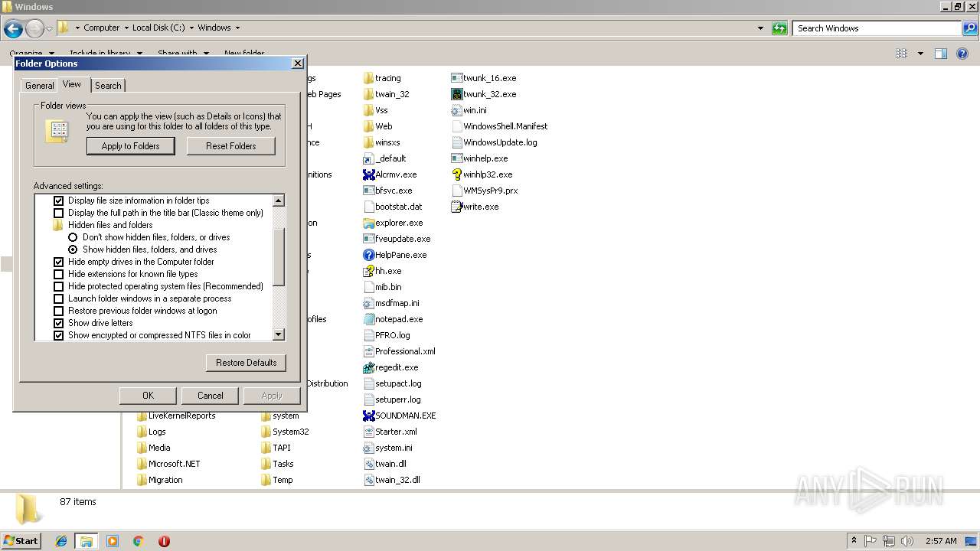Click the advanced settings scrollbar thumb

[279, 256]
